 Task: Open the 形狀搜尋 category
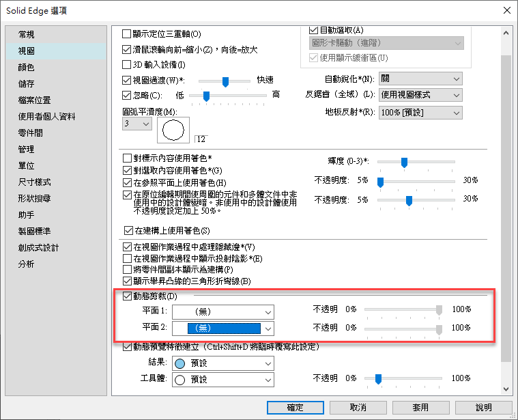tap(34, 198)
